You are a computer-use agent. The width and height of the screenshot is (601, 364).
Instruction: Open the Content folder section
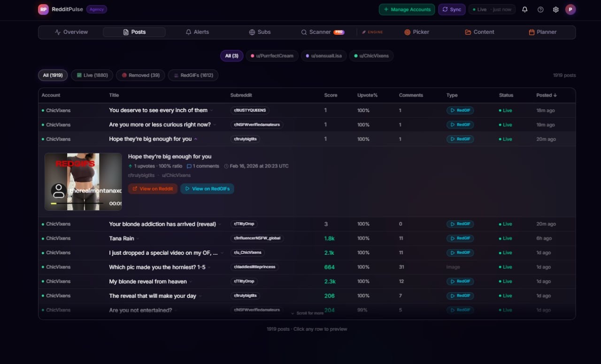[x=479, y=32]
